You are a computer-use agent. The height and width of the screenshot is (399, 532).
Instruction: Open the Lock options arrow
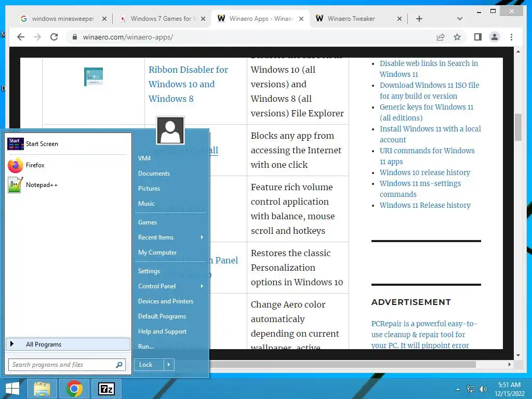pyautogui.click(x=169, y=365)
